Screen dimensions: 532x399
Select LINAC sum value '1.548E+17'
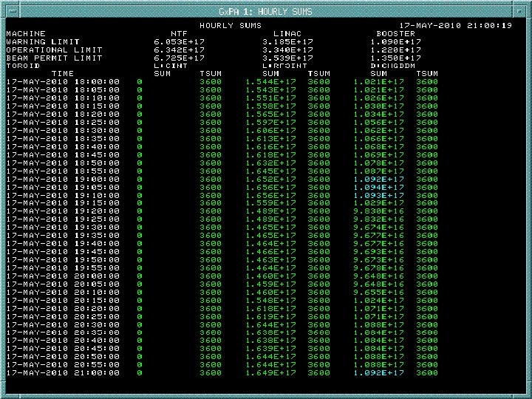pos(270,300)
